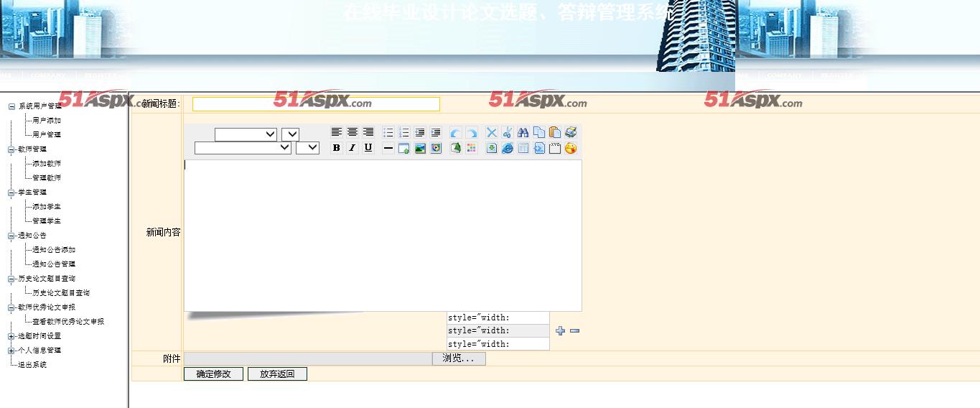Expand the 个人信息管理 tree node
980x408 pixels.
coord(11,351)
